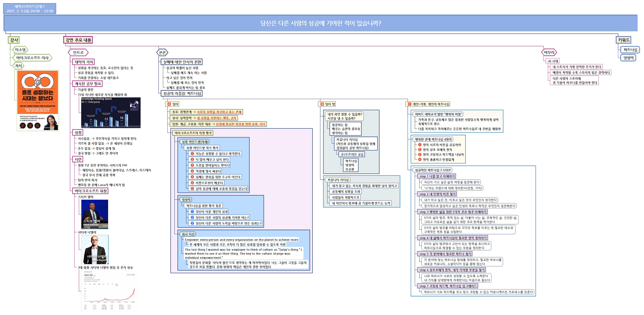Select the blue central title banner
Image resolution: width=644 pixels, height=315 pixels.
(320, 23)
